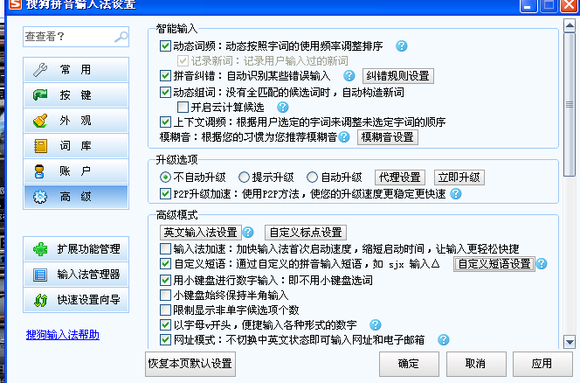Click 恢复本页默认设置 button
The width and height of the screenshot is (580, 383).
pyautogui.click(x=190, y=364)
